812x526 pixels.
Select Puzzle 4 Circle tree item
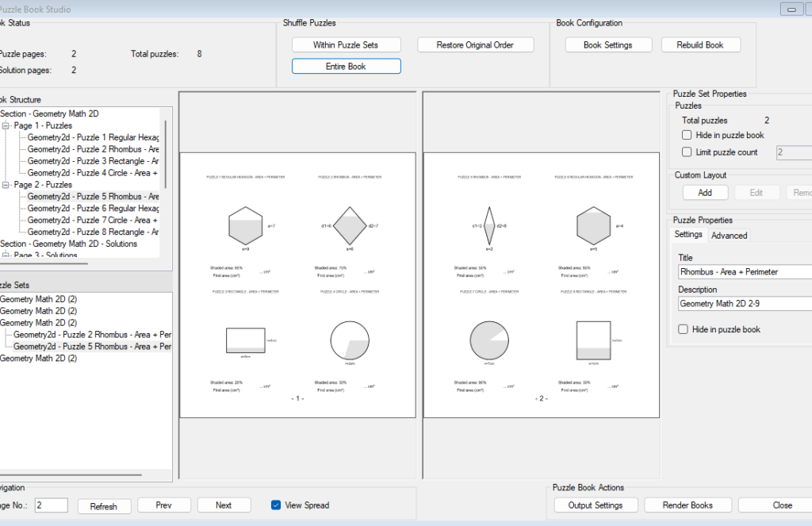tap(93, 174)
